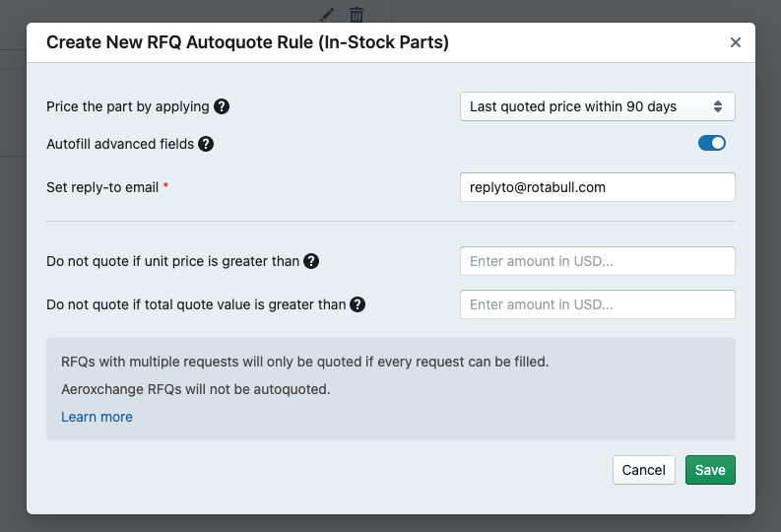The width and height of the screenshot is (781, 532).
Task: Click the dialog title "Create New RFQ Autoquote Rule"
Action: 247,42
